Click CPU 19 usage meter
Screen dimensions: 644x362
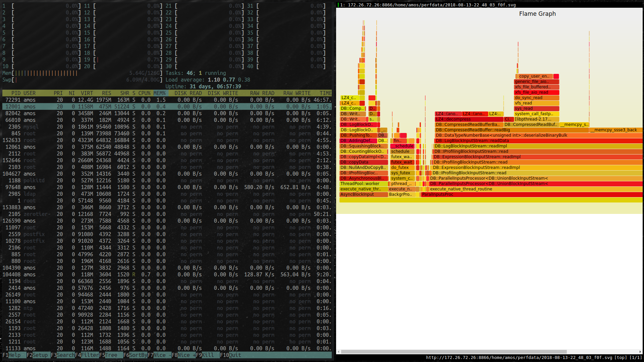123,59
